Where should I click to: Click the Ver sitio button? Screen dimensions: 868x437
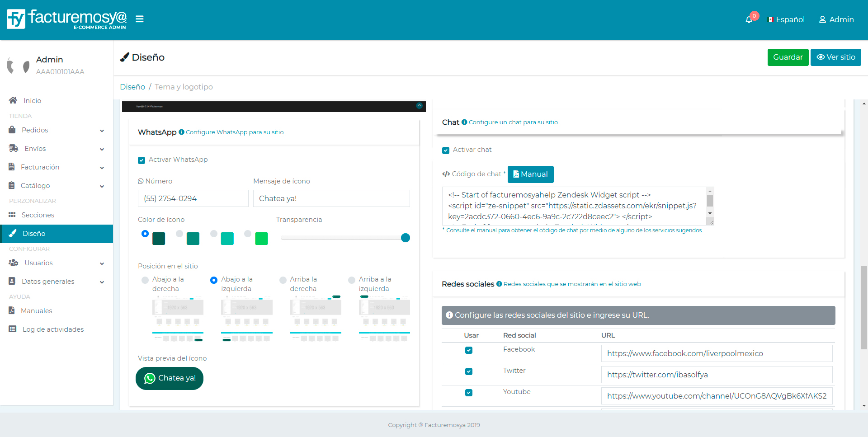(x=836, y=57)
